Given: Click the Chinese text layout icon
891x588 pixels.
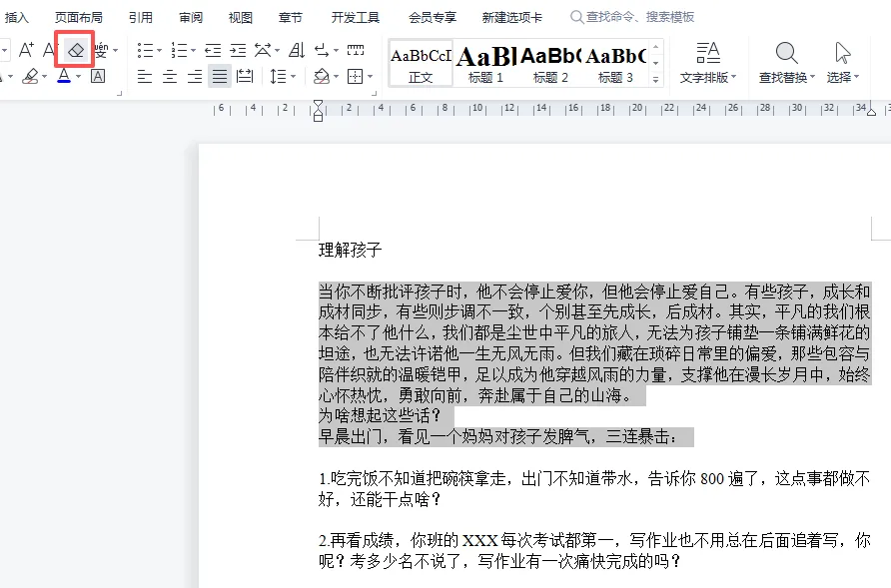Looking at the screenshot, I should pyautogui.click(x=263, y=50).
